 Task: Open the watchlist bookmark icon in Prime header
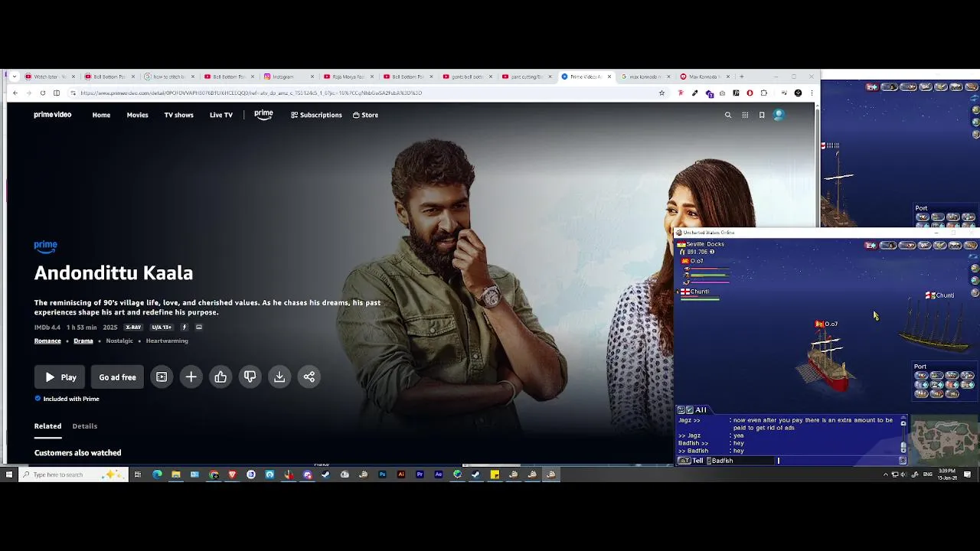[x=762, y=115]
